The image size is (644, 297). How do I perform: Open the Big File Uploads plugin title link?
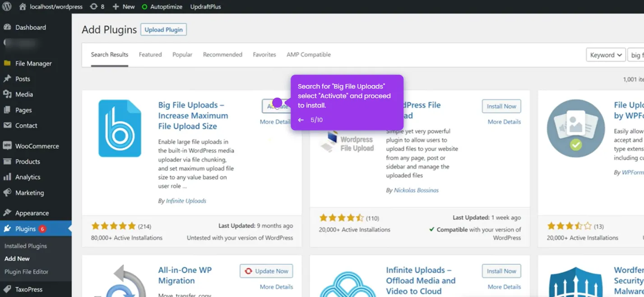coord(193,116)
